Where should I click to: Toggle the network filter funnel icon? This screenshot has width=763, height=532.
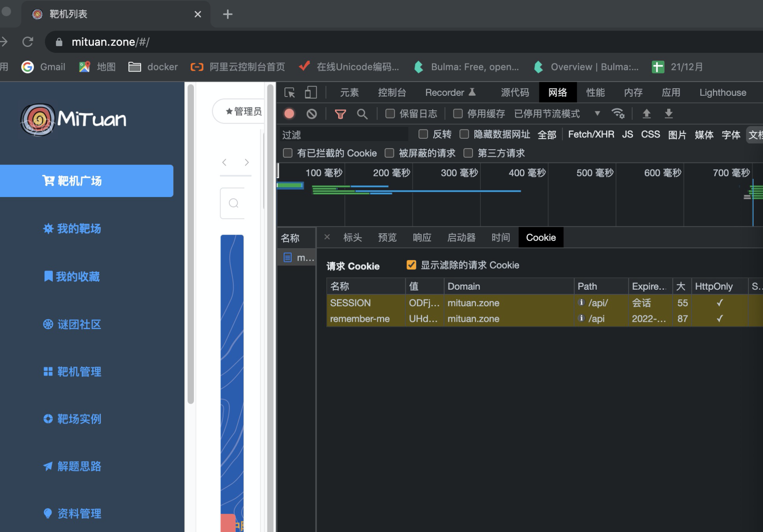(x=340, y=114)
